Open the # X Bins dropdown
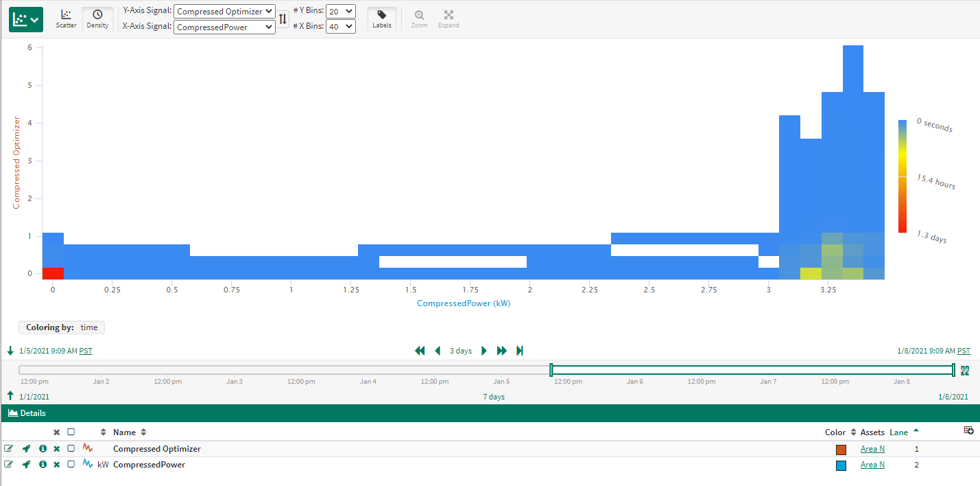The image size is (980, 486). point(341,27)
